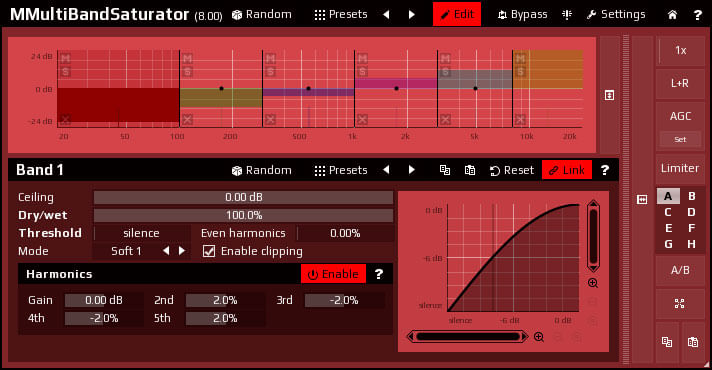Toggle the Harmonics Enable button

click(333, 274)
